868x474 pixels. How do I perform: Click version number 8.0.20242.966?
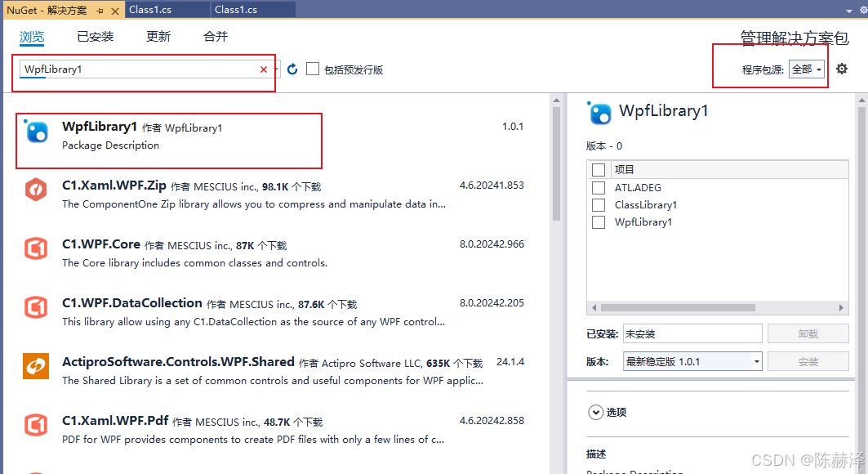click(x=492, y=244)
